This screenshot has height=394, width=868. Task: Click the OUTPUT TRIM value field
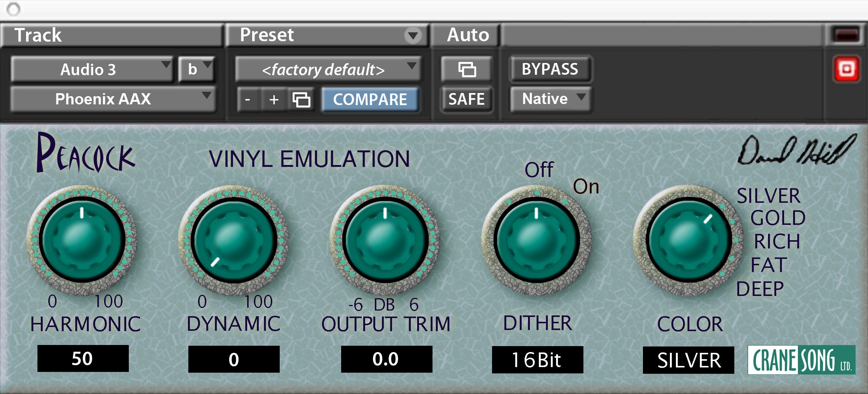click(386, 359)
